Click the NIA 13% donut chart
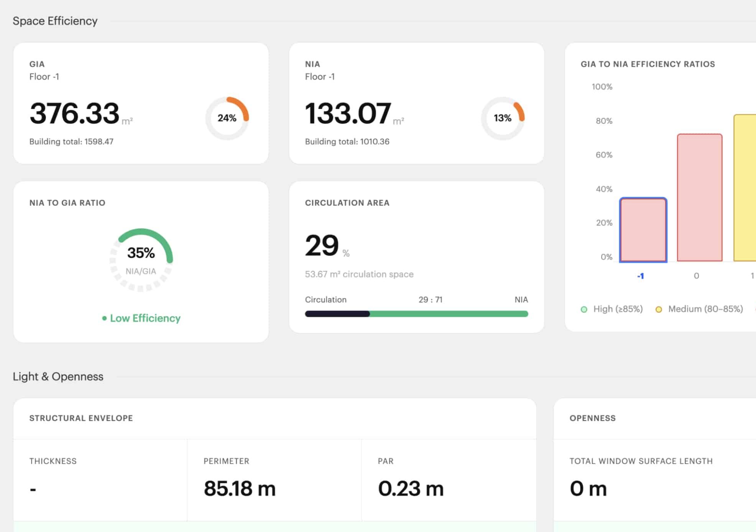The image size is (756, 532). [x=503, y=118]
